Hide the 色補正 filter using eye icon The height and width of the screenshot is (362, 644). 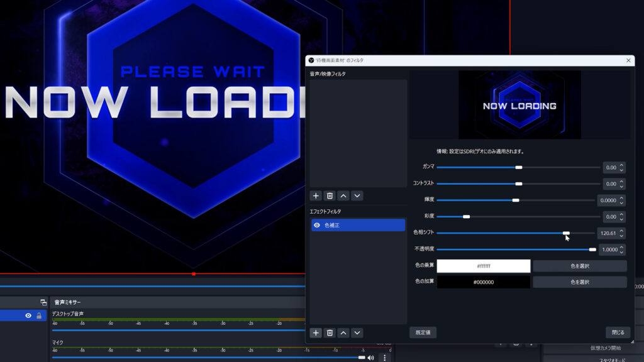(x=317, y=225)
